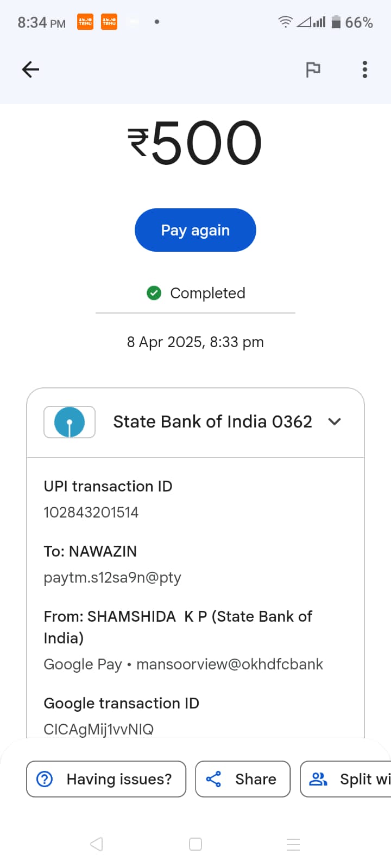Tap the Google transaction ID value
This screenshot has width=391, height=868.
[x=99, y=729]
